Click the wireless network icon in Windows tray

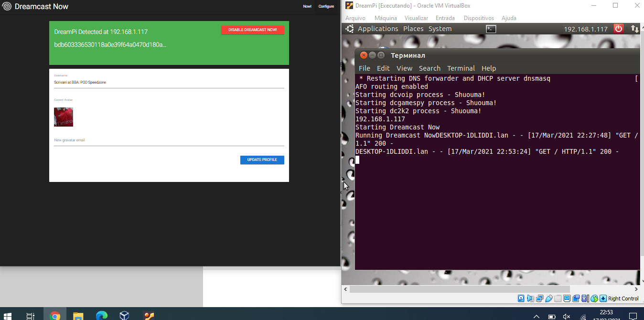coord(583,317)
